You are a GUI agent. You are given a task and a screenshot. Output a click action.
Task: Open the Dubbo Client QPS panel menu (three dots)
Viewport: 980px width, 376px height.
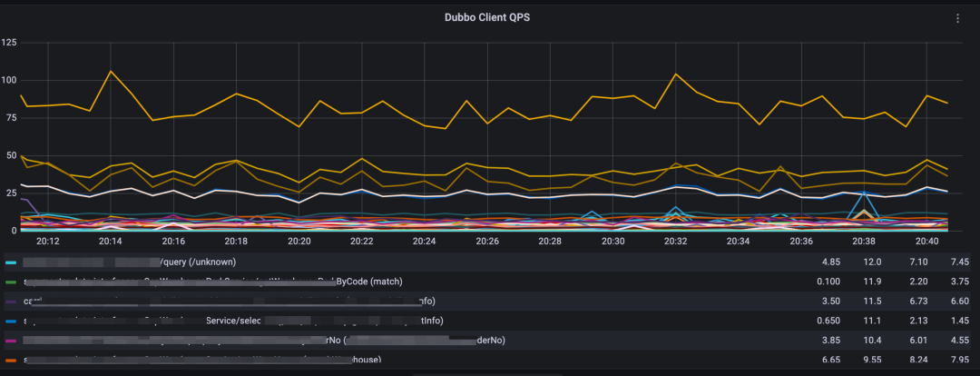(957, 19)
